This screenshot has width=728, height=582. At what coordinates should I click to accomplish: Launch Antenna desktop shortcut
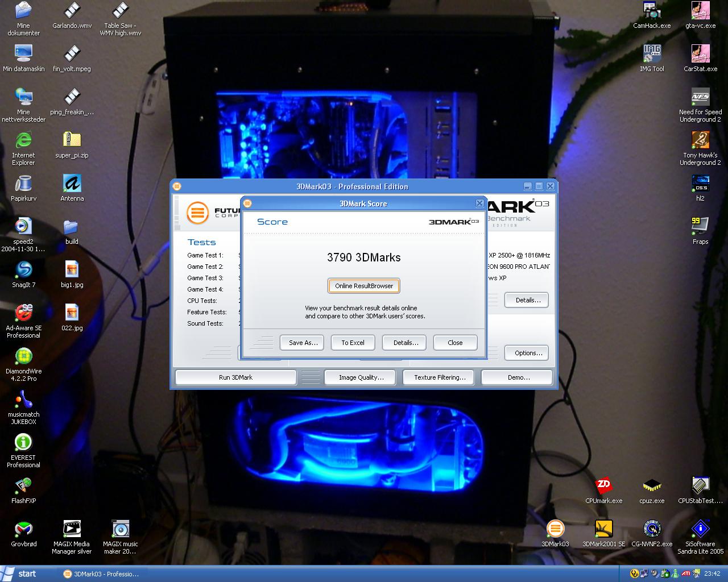72,184
